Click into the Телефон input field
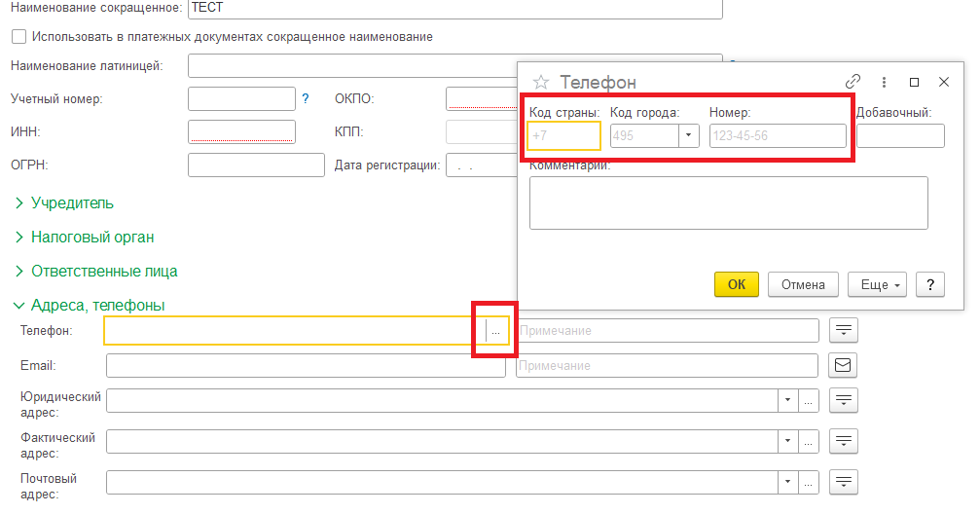This screenshot has height=514, width=980. (295, 331)
